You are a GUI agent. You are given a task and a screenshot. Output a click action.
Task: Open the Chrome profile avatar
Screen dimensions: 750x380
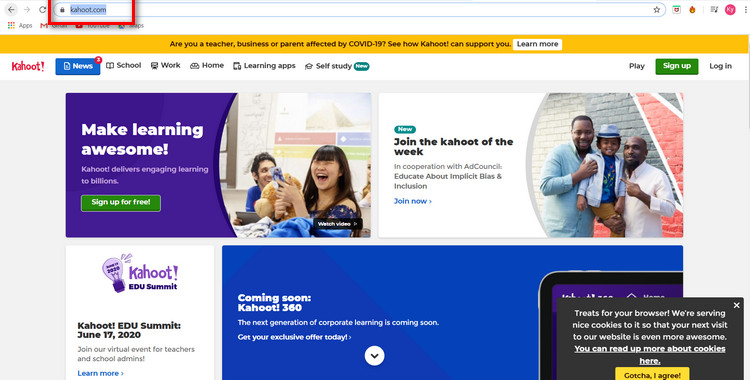point(730,10)
